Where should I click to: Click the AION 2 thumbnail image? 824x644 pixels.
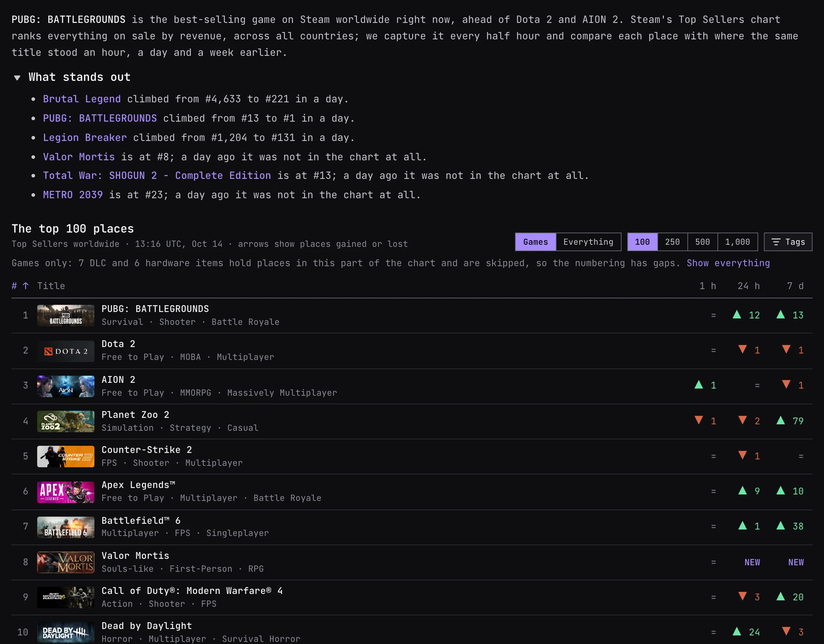[66, 386]
